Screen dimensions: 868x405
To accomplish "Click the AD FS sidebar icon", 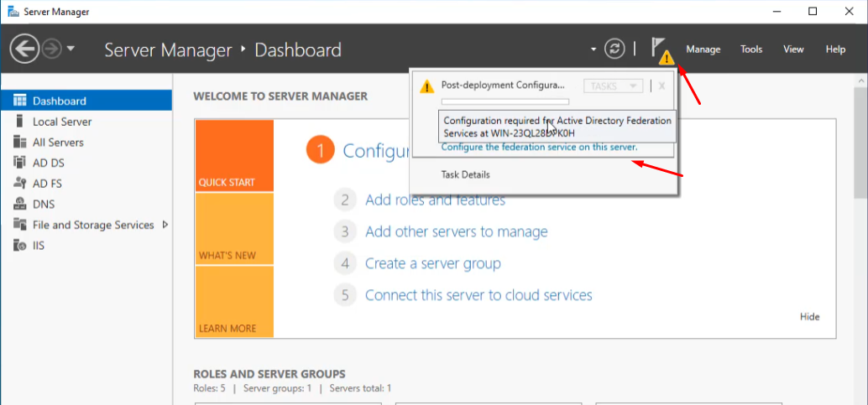I will pyautogui.click(x=20, y=183).
